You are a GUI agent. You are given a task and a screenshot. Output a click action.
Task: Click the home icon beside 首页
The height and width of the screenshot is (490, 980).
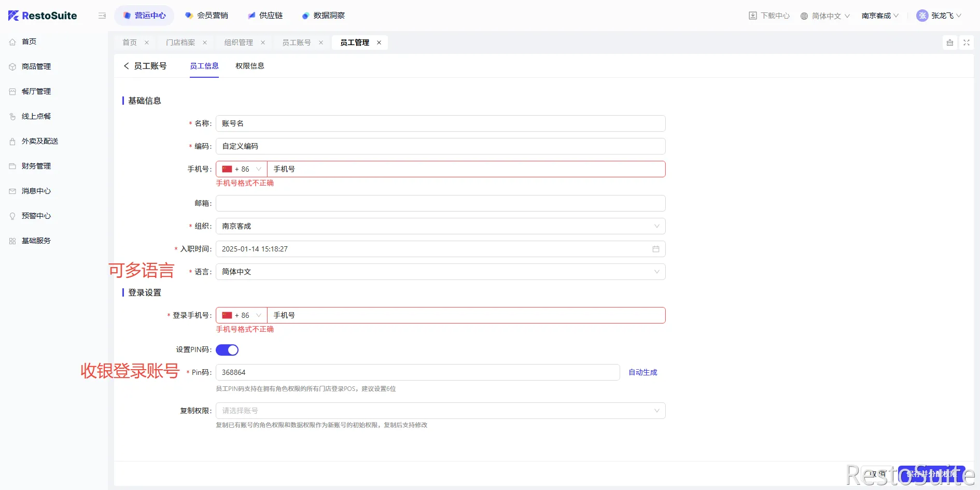[x=12, y=42]
